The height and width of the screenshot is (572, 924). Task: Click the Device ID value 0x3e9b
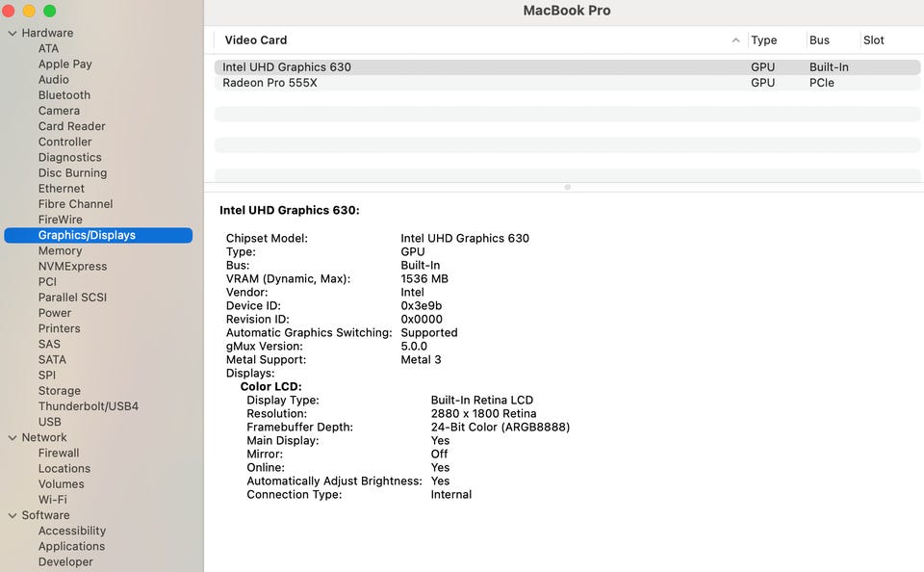coord(421,305)
